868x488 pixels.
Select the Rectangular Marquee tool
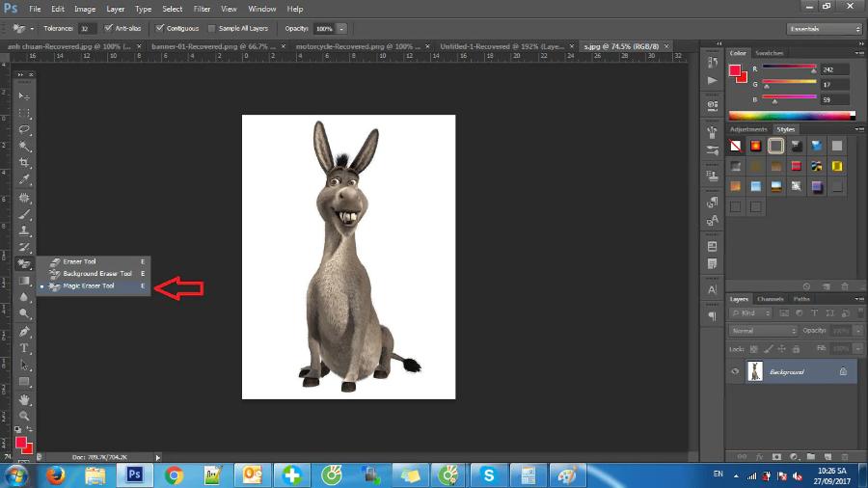tap(24, 113)
